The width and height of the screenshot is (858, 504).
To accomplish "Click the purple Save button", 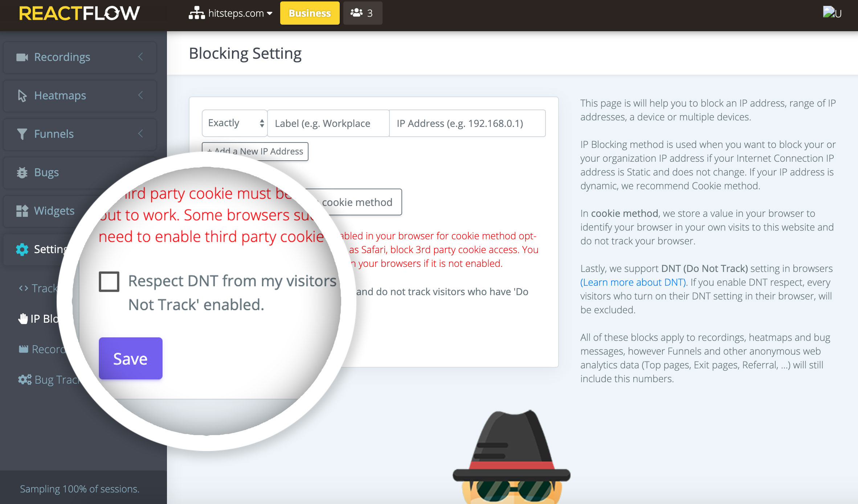I will (x=131, y=359).
